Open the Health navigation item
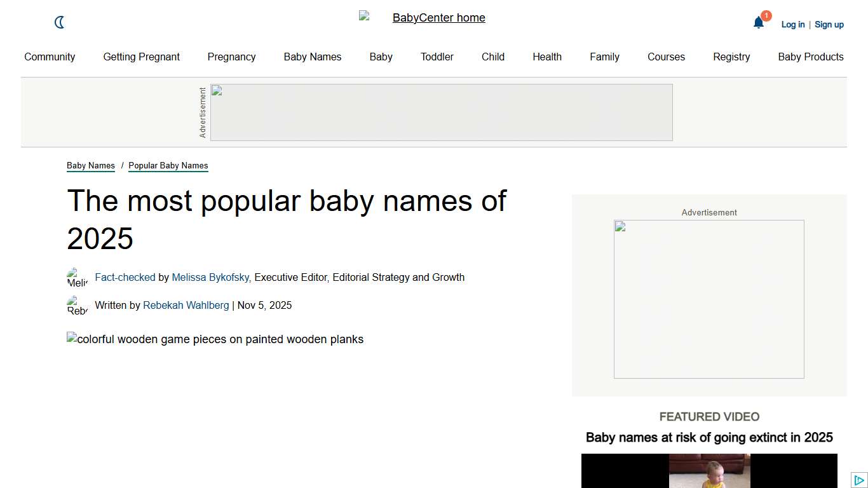The height and width of the screenshot is (488, 868). 546,57
